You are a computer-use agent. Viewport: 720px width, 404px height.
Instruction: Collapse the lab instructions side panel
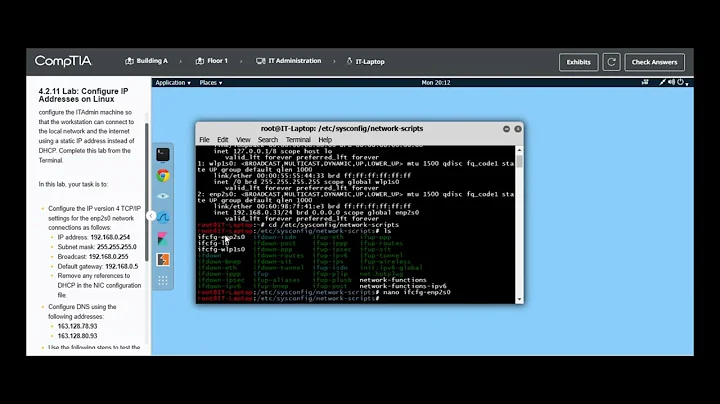pyautogui.click(x=151, y=216)
